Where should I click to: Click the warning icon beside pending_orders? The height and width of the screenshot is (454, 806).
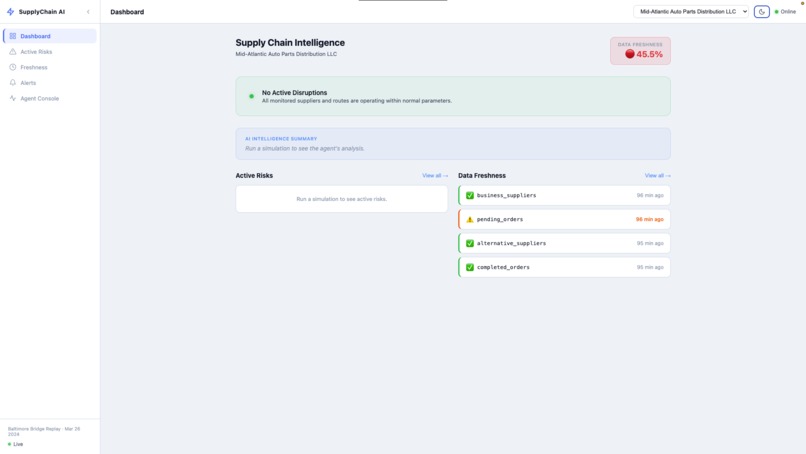click(470, 219)
